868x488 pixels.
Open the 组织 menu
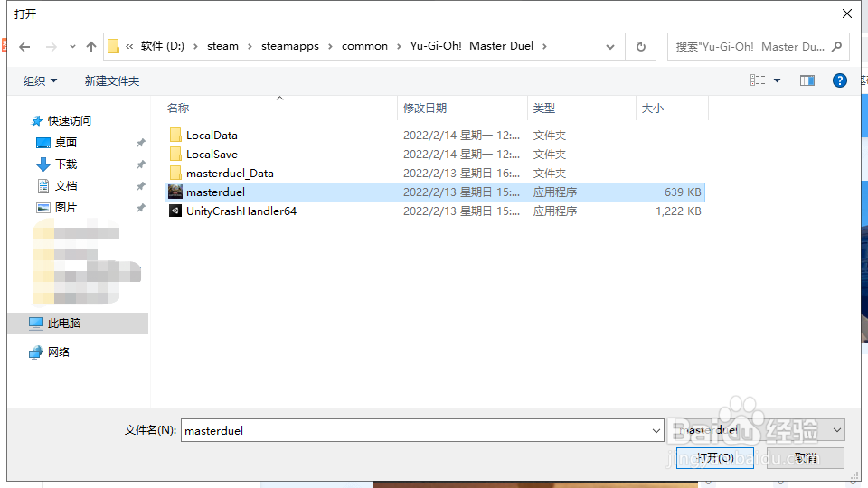41,80
